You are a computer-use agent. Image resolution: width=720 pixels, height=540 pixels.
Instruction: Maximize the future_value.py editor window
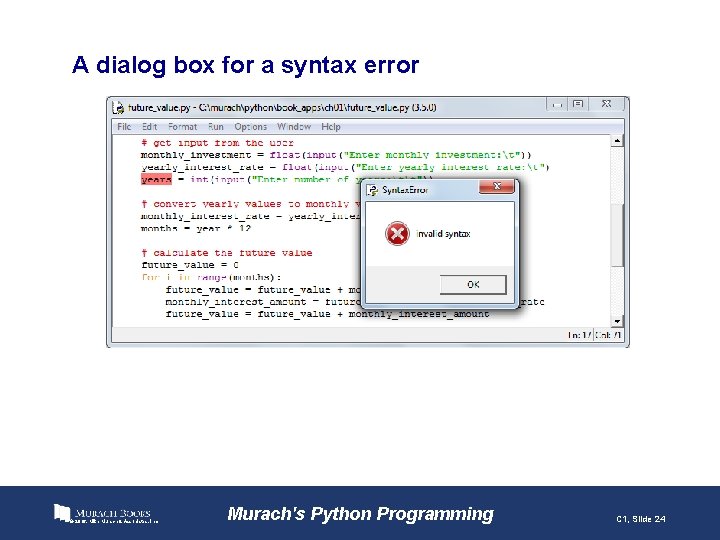pos(578,105)
